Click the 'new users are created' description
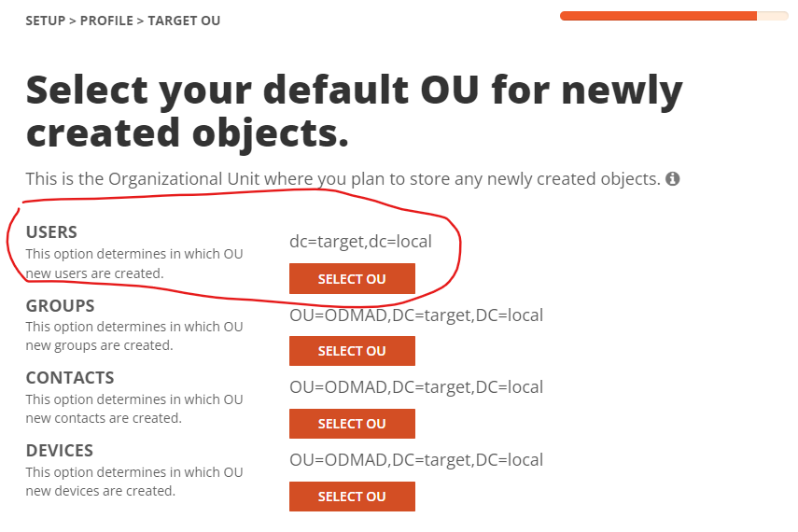 [x=134, y=264]
